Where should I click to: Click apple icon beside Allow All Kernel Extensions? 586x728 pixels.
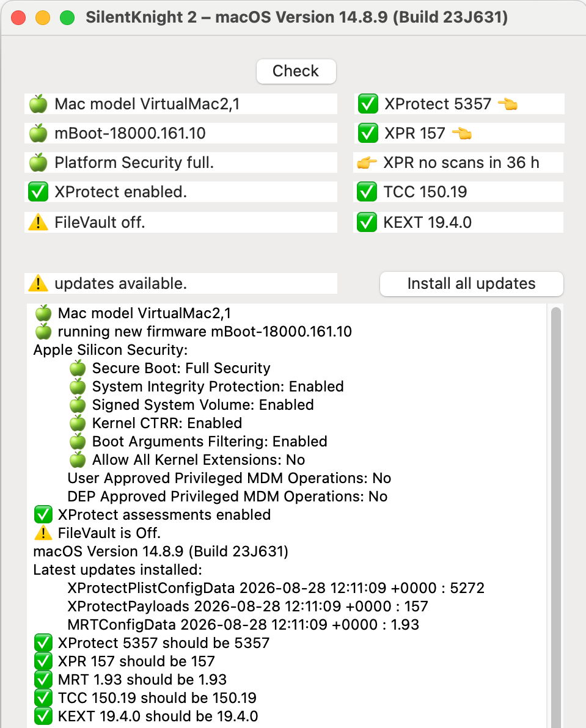coord(78,460)
